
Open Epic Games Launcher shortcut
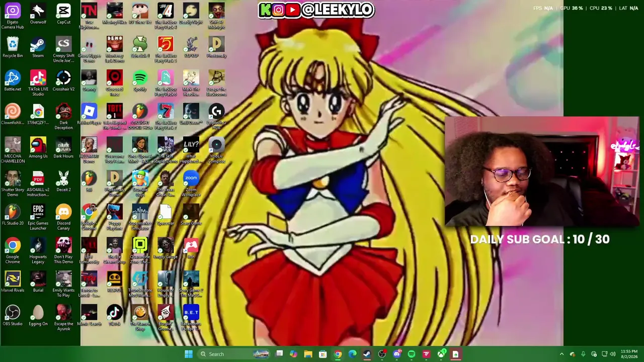tap(38, 218)
